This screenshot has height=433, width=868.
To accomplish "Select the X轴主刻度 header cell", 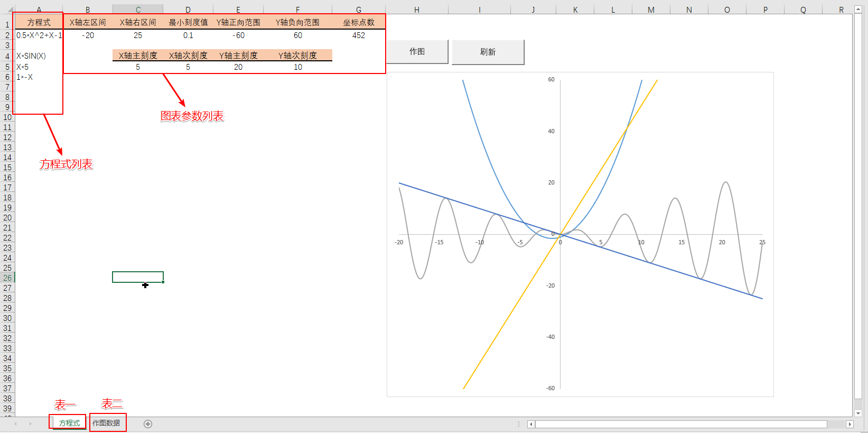I will [x=138, y=56].
